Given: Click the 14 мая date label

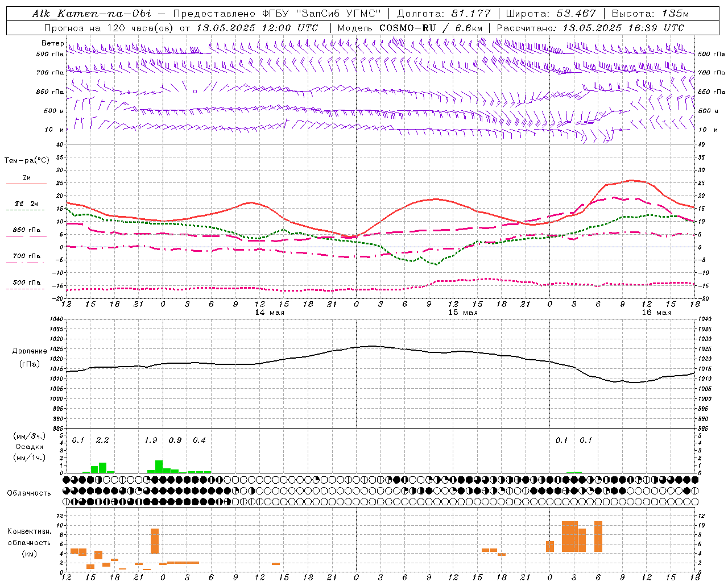Looking at the screenshot, I should click(x=269, y=313).
